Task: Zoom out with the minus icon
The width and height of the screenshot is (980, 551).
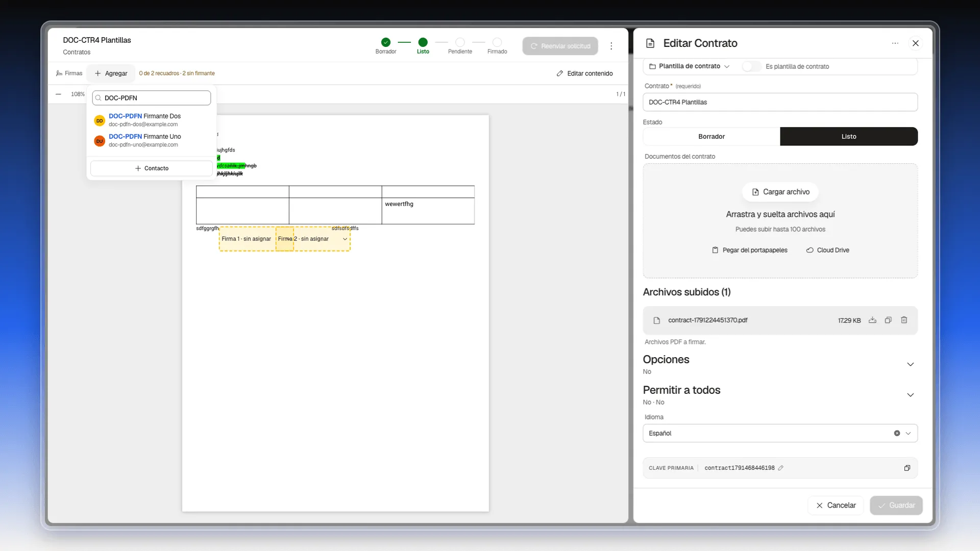Action: pyautogui.click(x=58, y=94)
